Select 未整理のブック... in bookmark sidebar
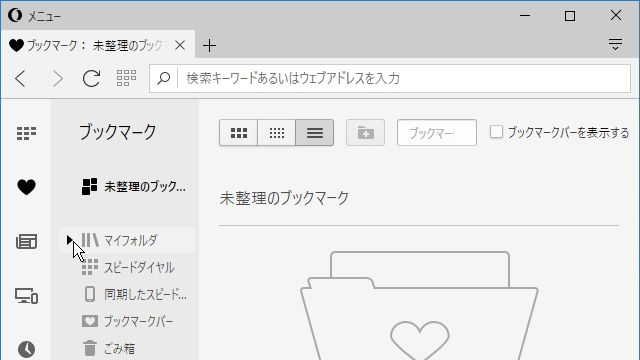 point(133,187)
